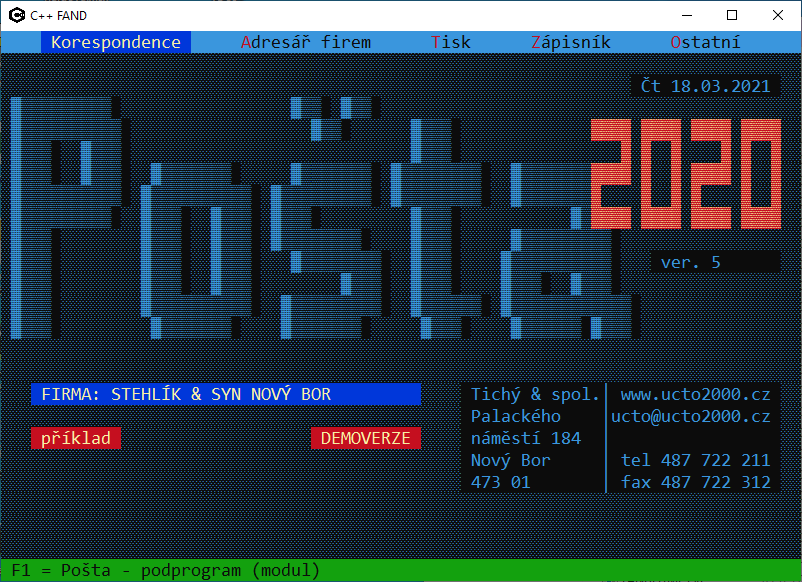Select the Tisk menu item
Screen dimensions: 802x582
click(451, 42)
